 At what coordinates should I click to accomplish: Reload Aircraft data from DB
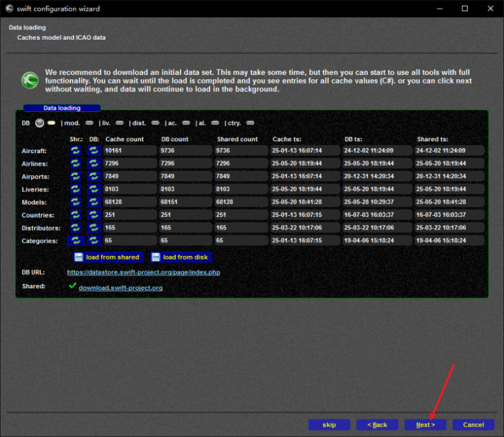[94, 151]
